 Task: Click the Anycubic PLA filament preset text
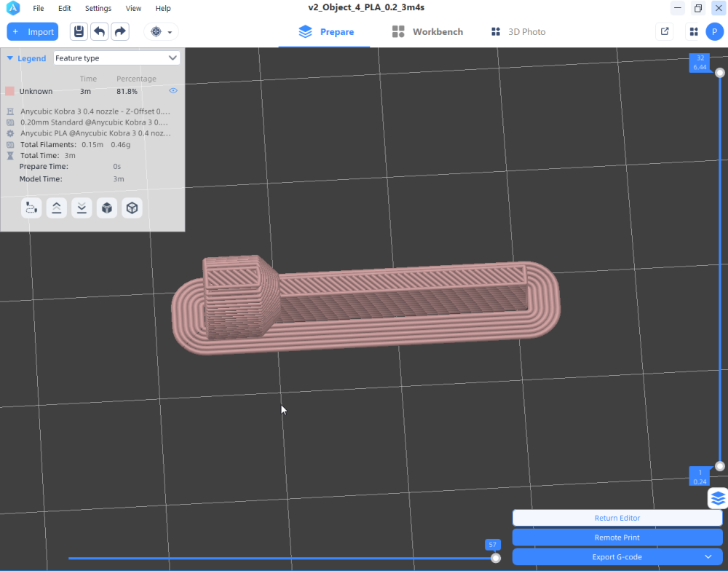(95, 133)
